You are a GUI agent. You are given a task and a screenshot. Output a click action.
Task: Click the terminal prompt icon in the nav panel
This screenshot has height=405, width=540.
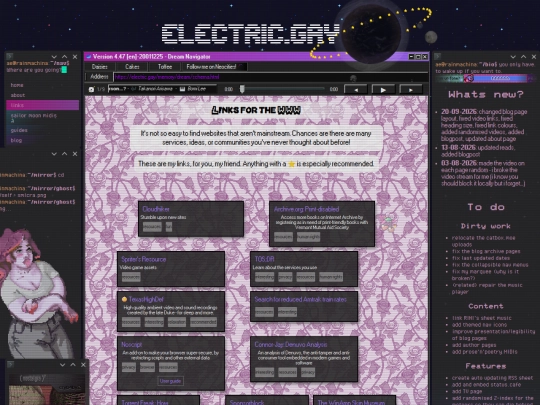pyautogui.click(x=9, y=56)
